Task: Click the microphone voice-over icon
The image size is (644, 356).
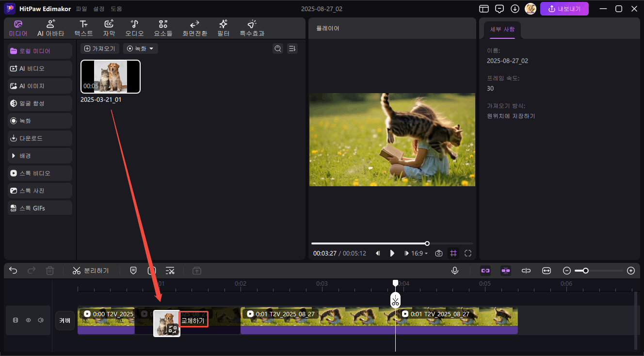Action: tap(454, 271)
